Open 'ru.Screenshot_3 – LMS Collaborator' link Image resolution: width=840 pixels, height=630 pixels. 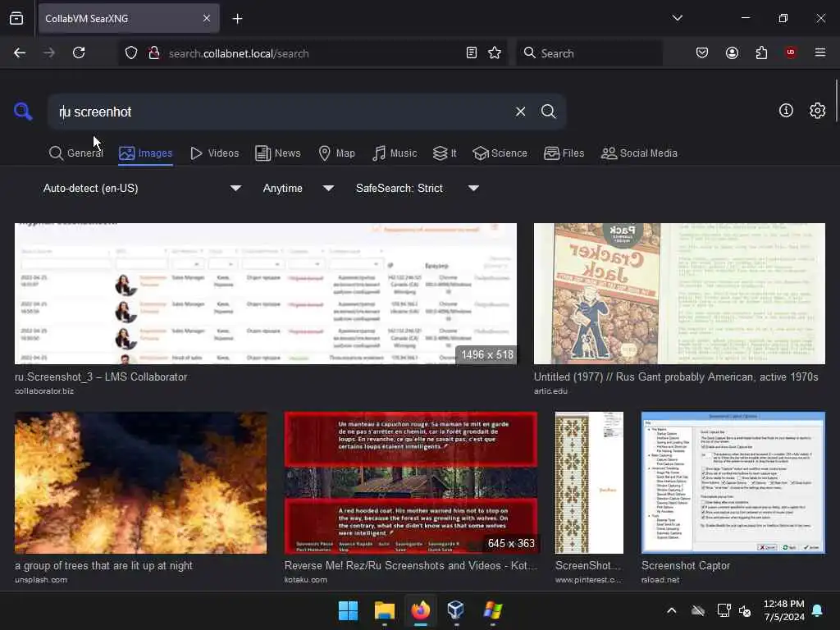coord(101,377)
